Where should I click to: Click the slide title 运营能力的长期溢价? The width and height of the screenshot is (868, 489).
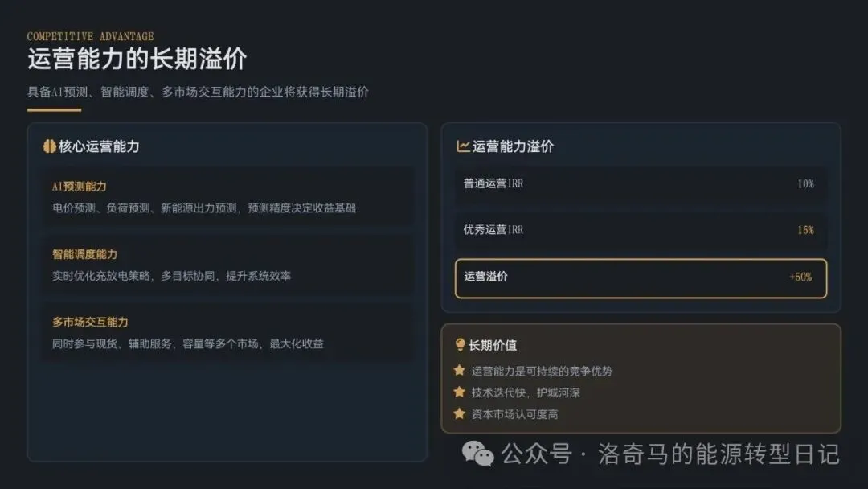point(137,59)
